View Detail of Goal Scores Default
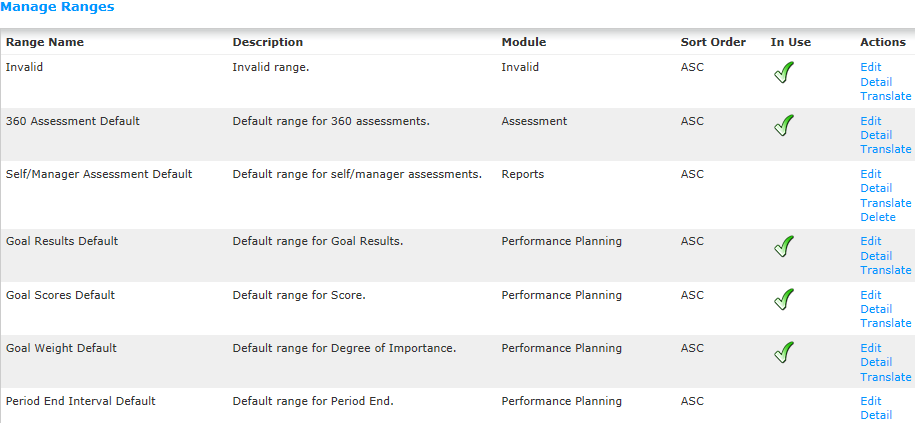 [876, 309]
